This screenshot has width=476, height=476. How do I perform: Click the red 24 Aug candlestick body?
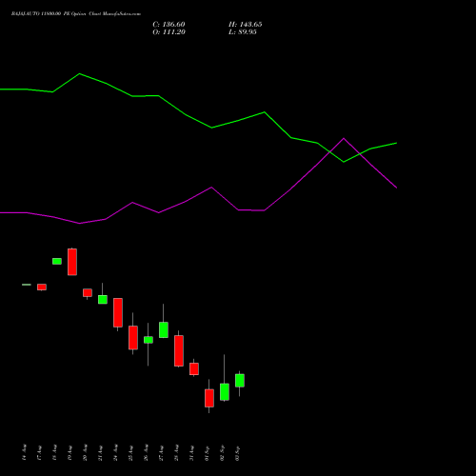click(x=118, y=312)
